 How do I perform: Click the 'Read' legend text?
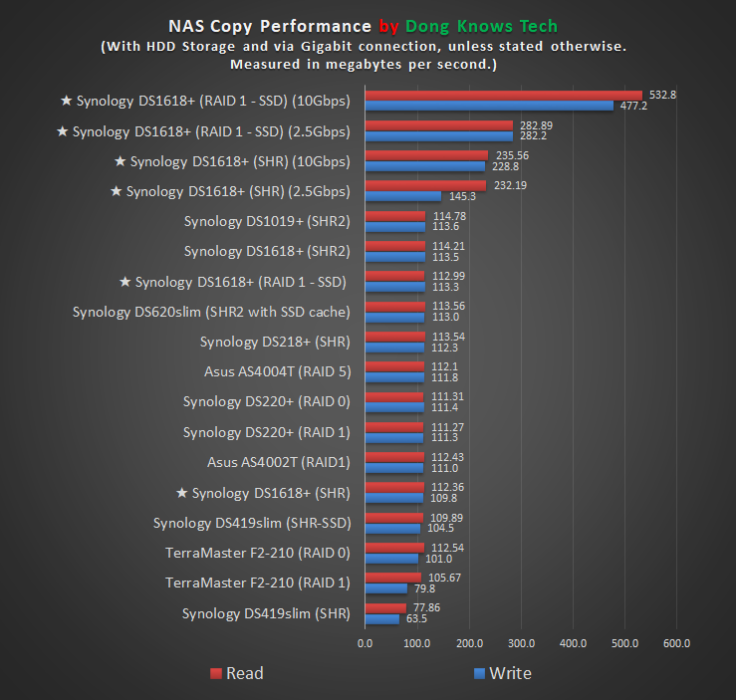(x=245, y=673)
